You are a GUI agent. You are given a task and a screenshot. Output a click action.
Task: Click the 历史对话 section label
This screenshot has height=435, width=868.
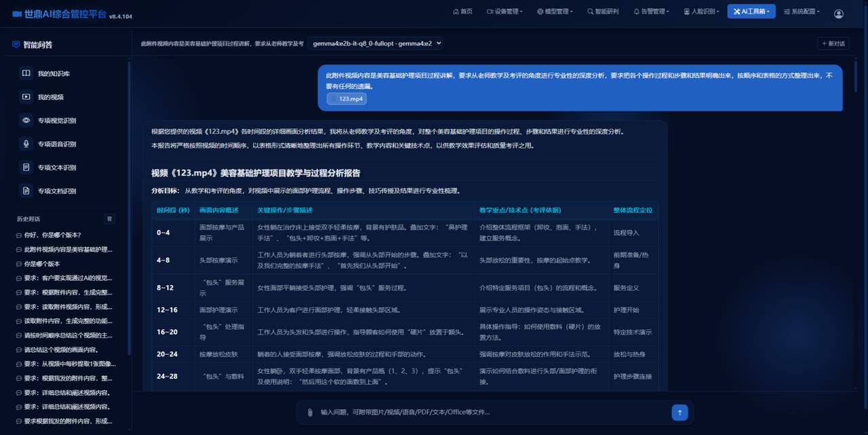[28, 219]
